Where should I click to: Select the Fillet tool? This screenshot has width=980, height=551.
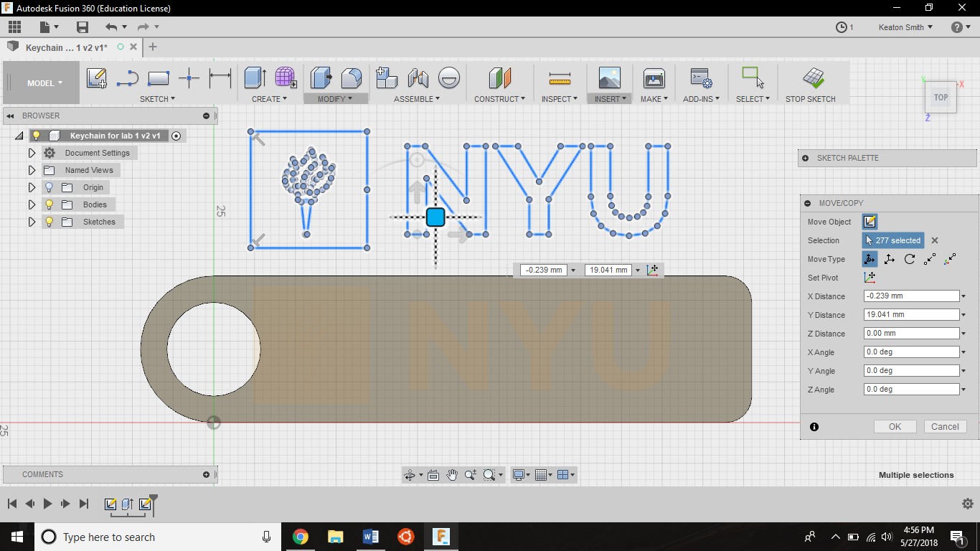(352, 78)
